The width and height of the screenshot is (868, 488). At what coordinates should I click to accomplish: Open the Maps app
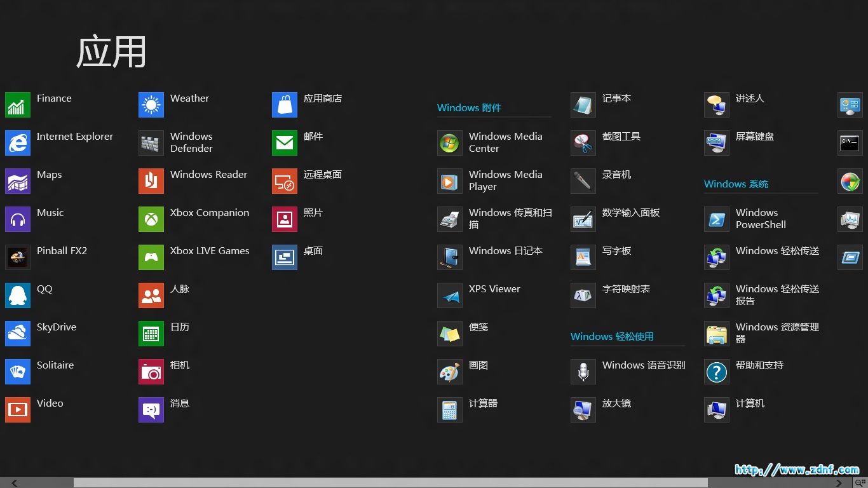18,181
